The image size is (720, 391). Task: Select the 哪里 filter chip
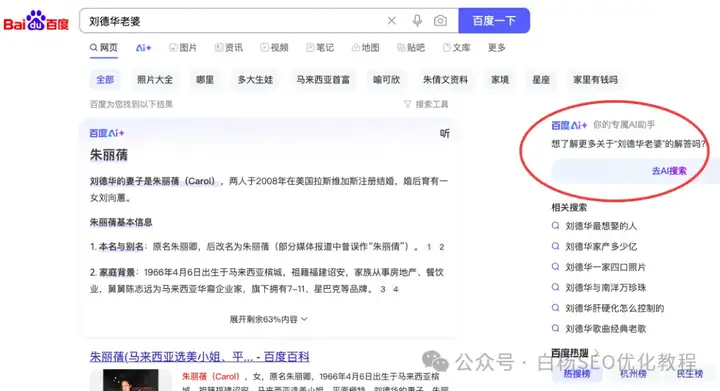point(205,80)
